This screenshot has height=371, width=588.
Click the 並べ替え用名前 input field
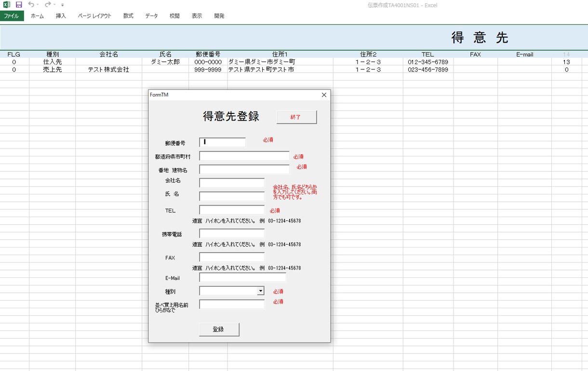(x=232, y=304)
